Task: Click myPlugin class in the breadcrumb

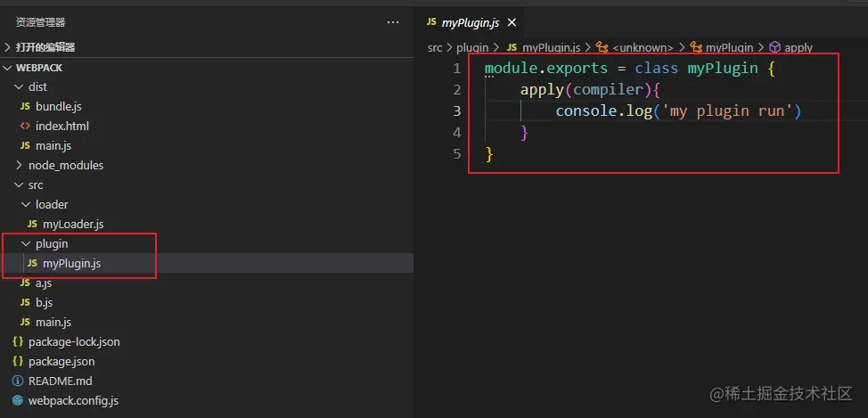Action: [x=729, y=48]
